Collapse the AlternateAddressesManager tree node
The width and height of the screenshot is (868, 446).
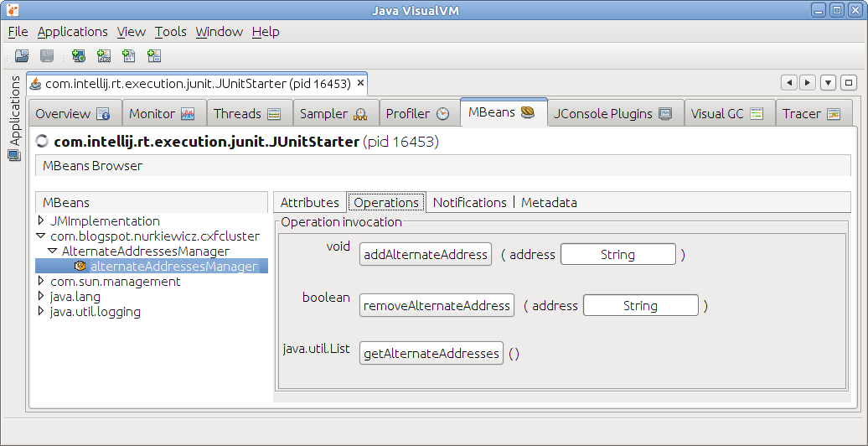point(52,251)
